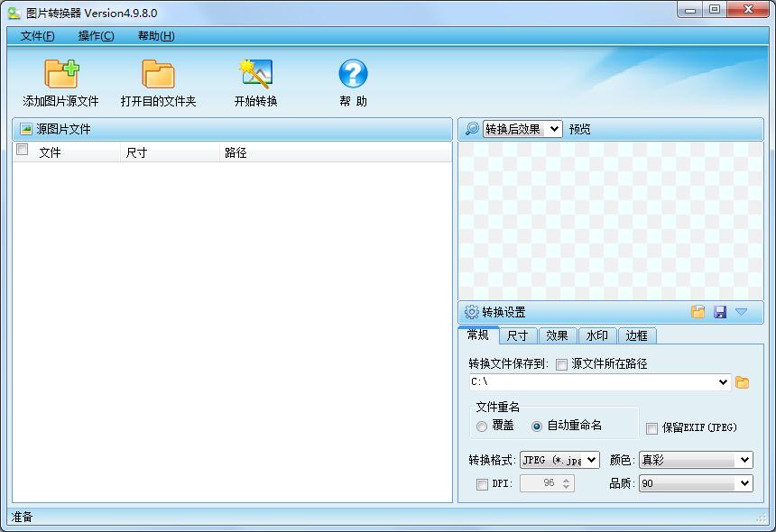Viewport: 776px width, 532px height.
Task: Load settings using the orange folder icon
Action: tap(697, 311)
